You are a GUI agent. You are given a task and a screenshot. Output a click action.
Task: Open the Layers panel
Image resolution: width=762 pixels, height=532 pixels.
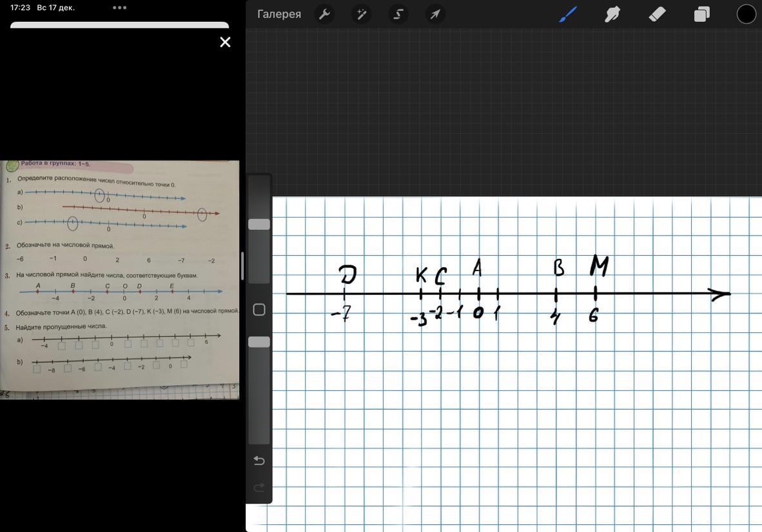[702, 14]
